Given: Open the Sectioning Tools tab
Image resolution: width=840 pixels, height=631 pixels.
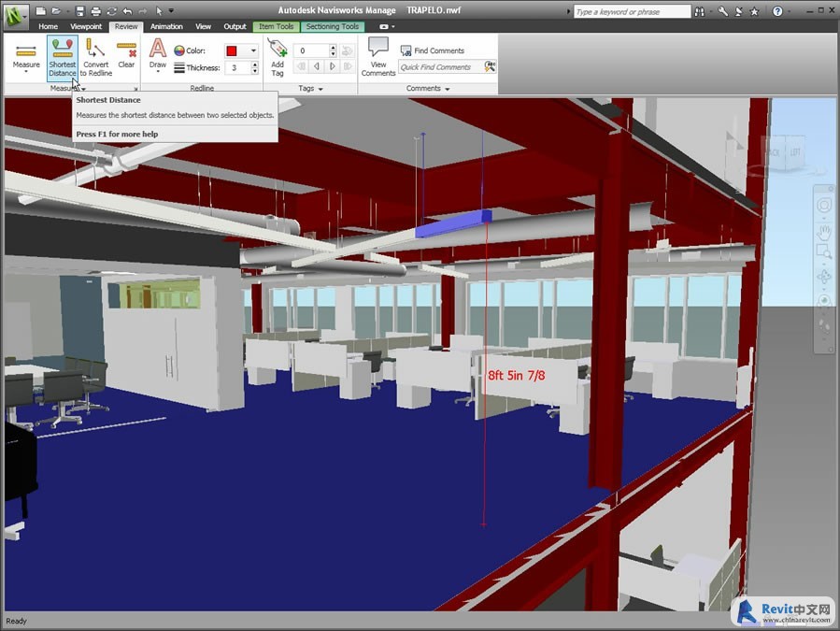Looking at the screenshot, I should click(x=333, y=26).
